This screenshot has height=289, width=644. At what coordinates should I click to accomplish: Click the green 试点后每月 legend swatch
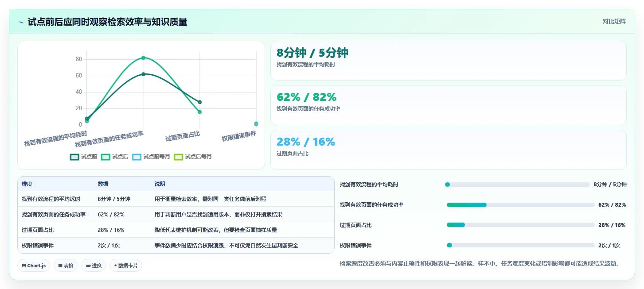(x=178, y=157)
